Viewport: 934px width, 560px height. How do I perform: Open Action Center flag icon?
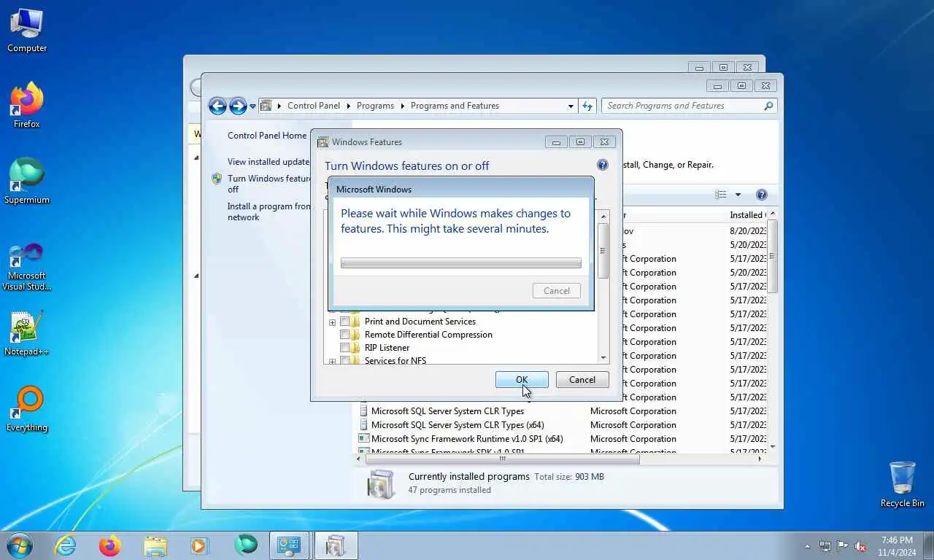pyautogui.click(x=843, y=546)
